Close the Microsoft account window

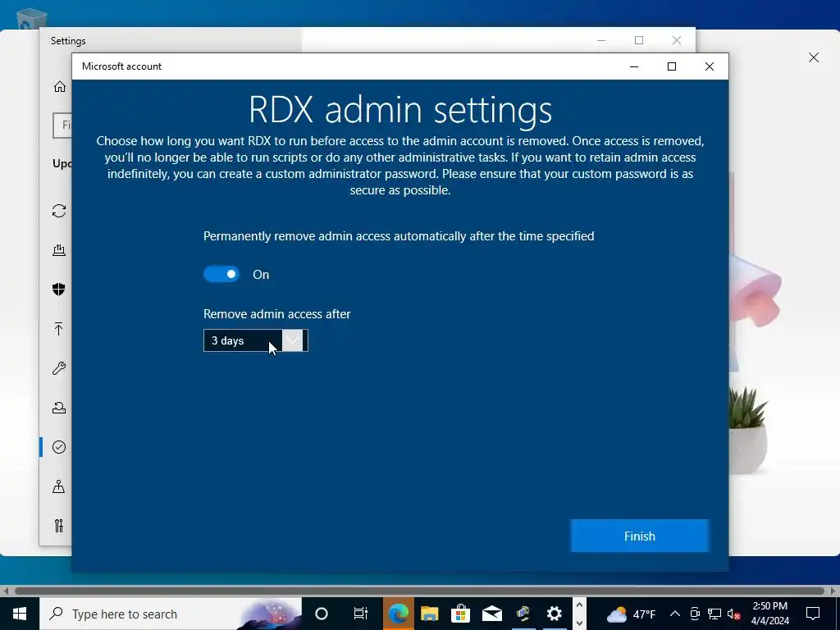coord(710,66)
